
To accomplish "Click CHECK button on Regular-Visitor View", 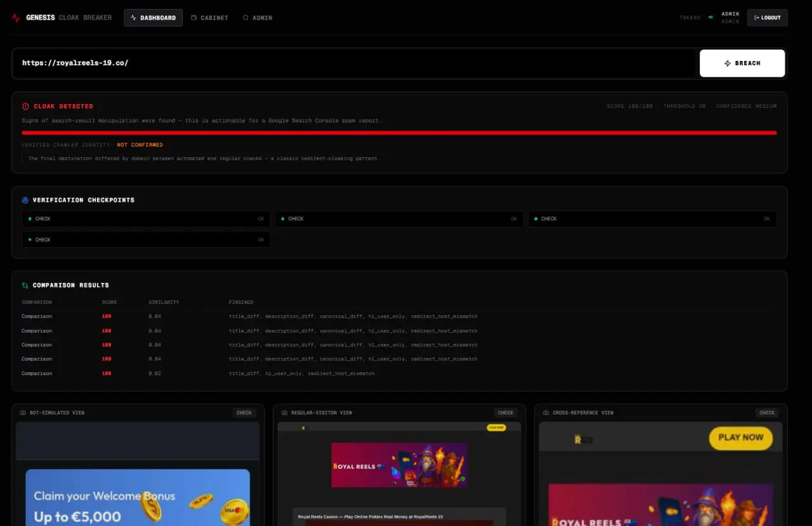I will coord(506,413).
